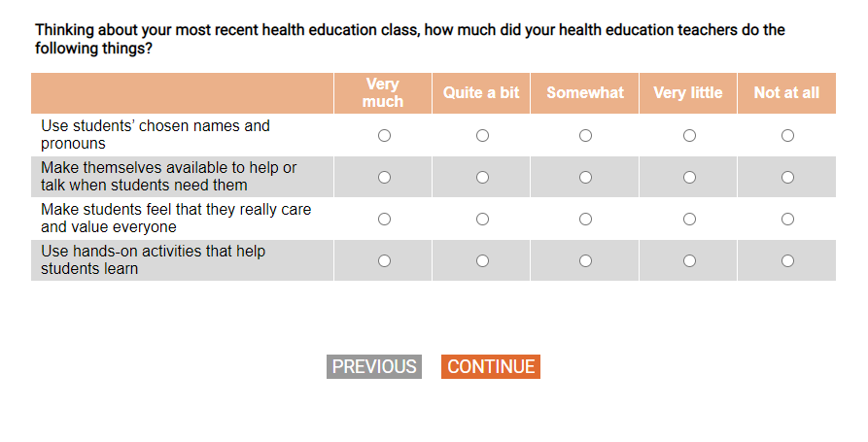Select 'Very much' for teachers being available to help
This screenshot has width=868, height=442.
pos(384,178)
